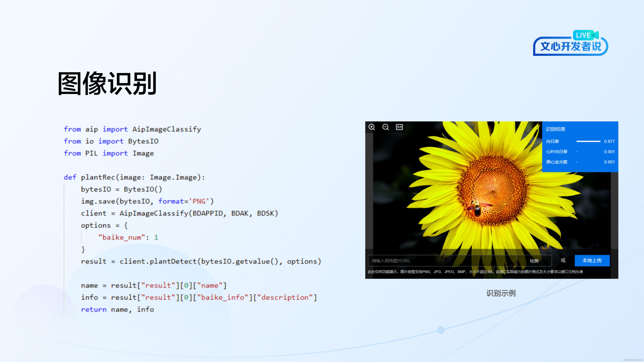Click the 检测 detect button

(534, 261)
